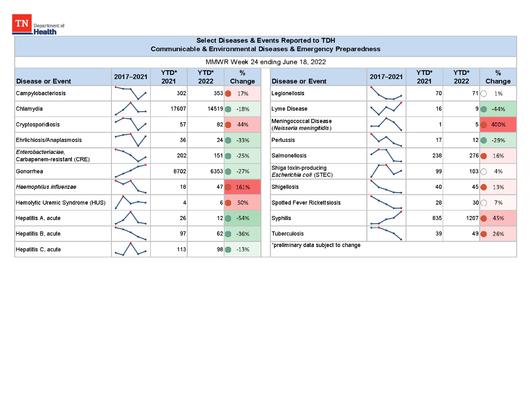532x406 pixels.
Task: Click the "Select Diseases & Events Reported to TDH" title
Action: coord(266,40)
